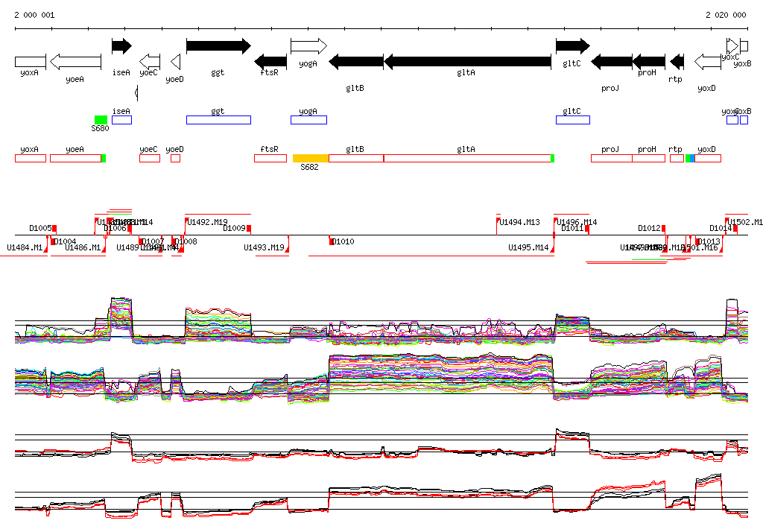Image resolution: width=763 pixels, height=532 pixels.
Task: Select the red gltB annotation box
Action: coord(356,158)
